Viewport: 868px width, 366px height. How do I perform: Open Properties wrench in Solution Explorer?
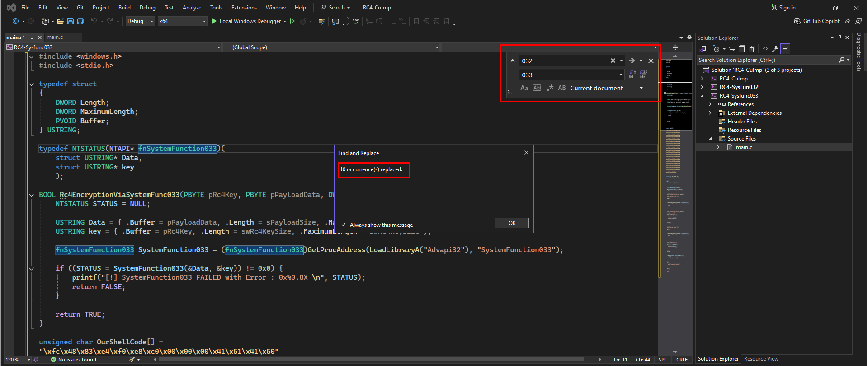(775, 49)
